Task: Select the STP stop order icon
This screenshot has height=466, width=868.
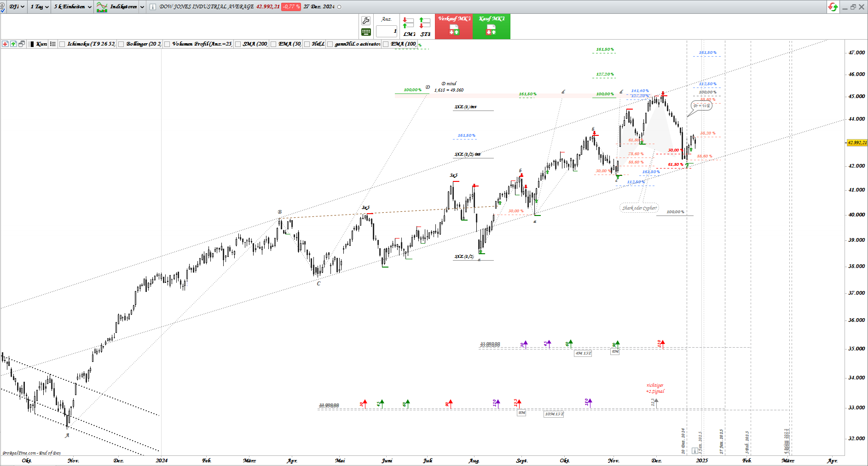Action: 425,27
